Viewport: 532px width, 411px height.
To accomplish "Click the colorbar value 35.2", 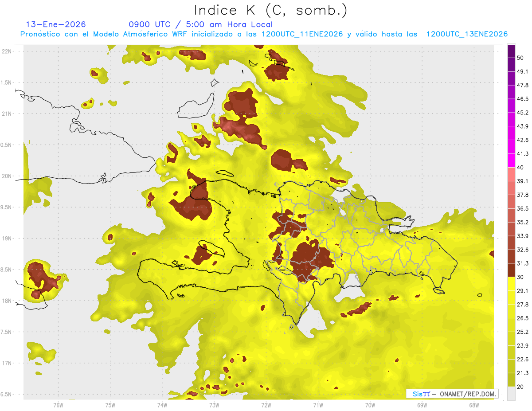I will 523,222.
